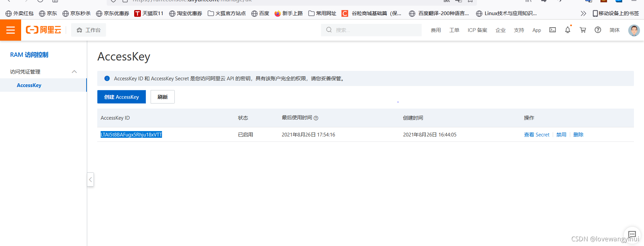Select AccessKey in the sidebar
This screenshot has height=246, width=644.
coord(29,85)
